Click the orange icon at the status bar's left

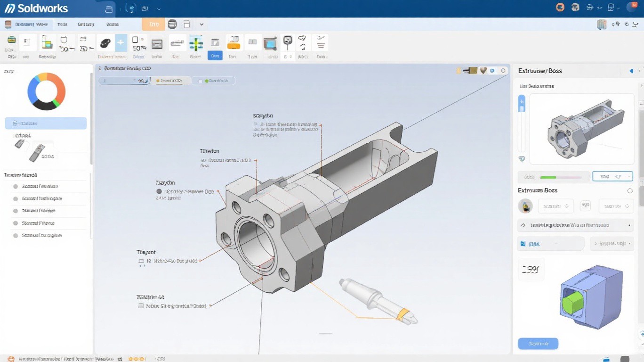coord(11,359)
